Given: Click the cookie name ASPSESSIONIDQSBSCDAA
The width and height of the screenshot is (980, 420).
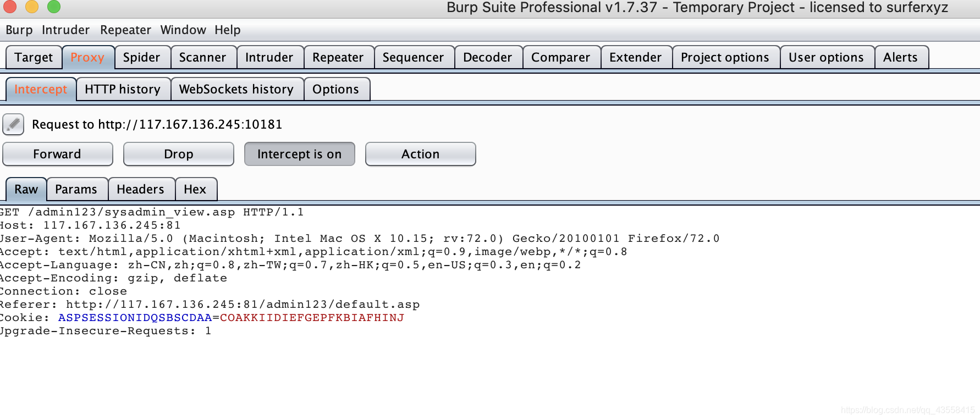Looking at the screenshot, I should coord(135,318).
